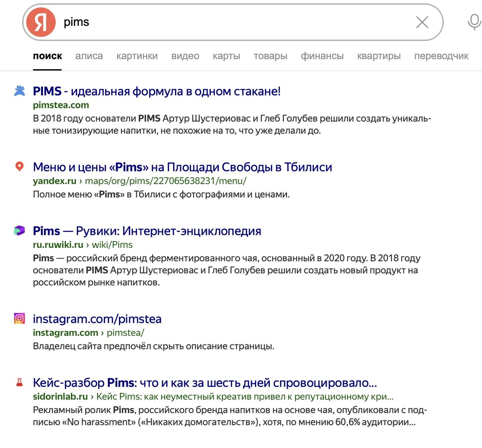Screen dimensions: 482x448
Task: Open the картинки tab
Action: 137,56
